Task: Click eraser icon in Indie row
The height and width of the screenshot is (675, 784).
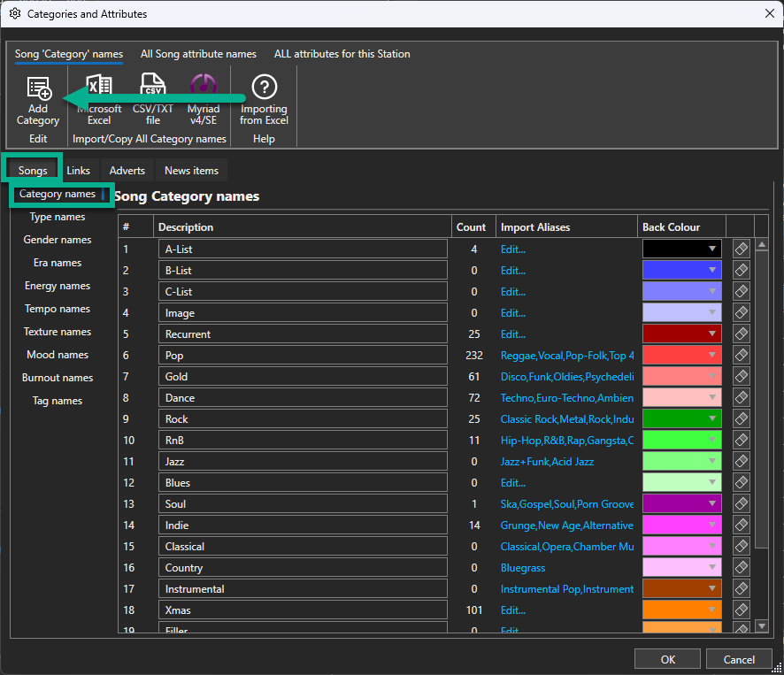Action: pyautogui.click(x=741, y=525)
